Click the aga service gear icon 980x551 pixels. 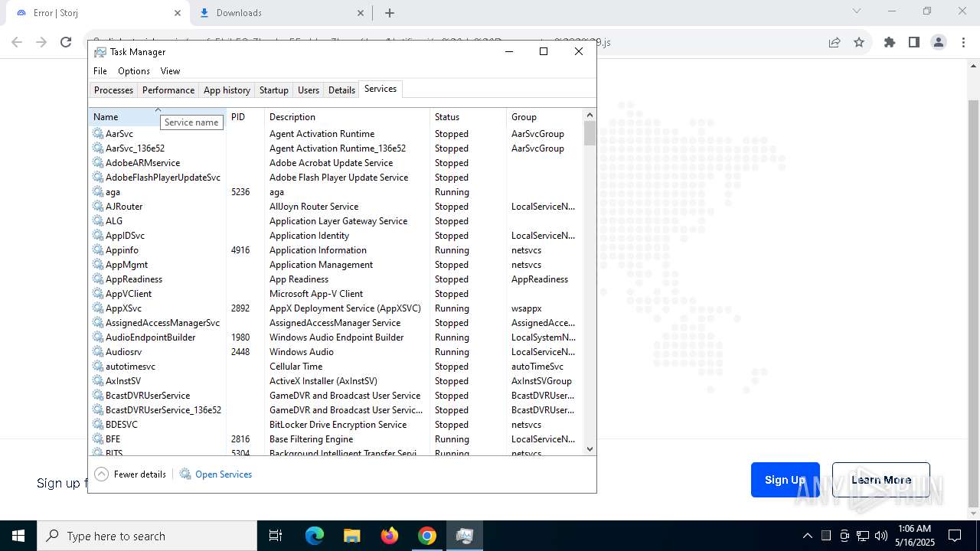point(98,192)
